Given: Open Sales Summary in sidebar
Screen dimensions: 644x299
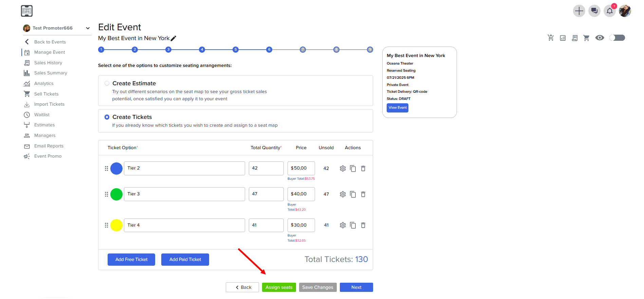Looking at the screenshot, I should (x=51, y=73).
